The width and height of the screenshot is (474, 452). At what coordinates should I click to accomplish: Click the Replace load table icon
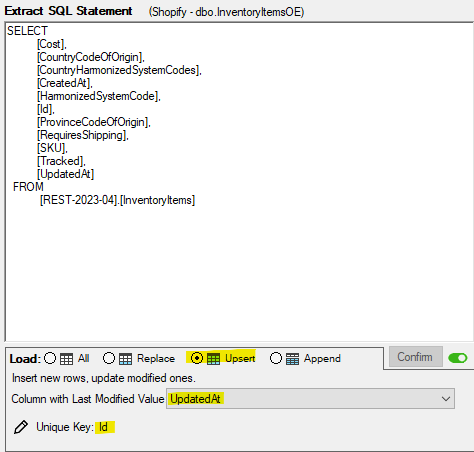pyautogui.click(x=126, y=359)
